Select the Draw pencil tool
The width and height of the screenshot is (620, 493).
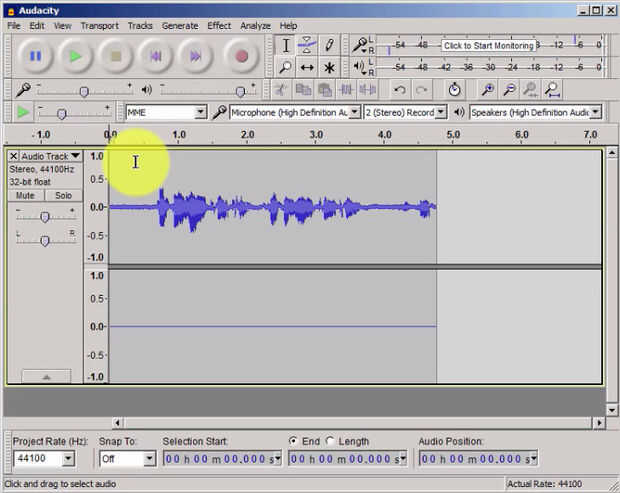pos(329,45)
